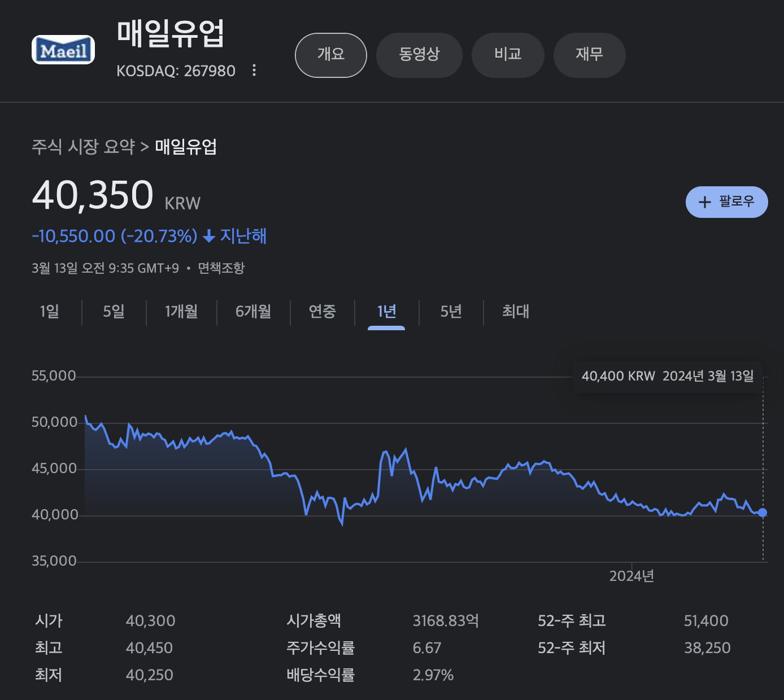Screen dimensions: 784x700
Task: Click the 40,400 KRW chart tooltip
Action: click(x=668, y=377)
